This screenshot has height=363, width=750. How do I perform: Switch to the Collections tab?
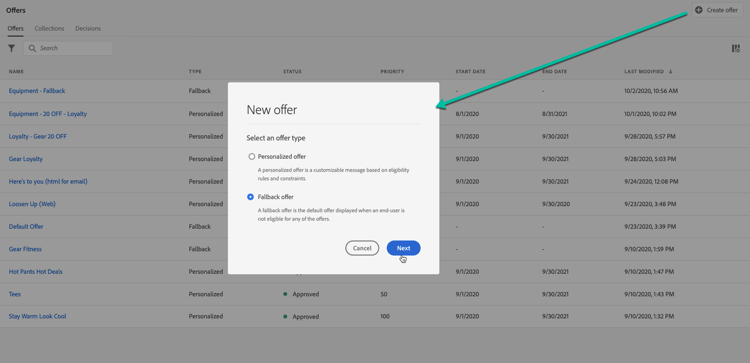click(x=49, y=29)
